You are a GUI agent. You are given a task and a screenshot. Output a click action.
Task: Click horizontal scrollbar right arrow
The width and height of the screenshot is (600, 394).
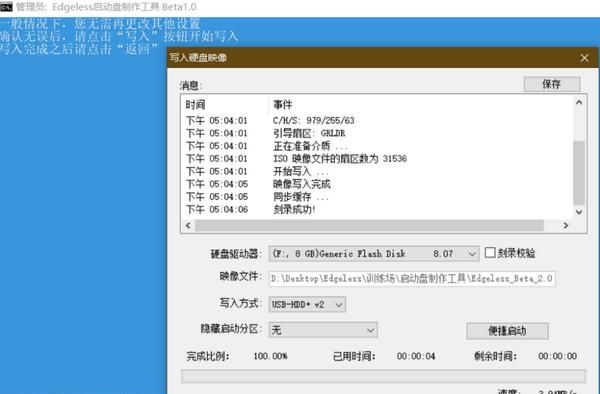click(566, 226)
